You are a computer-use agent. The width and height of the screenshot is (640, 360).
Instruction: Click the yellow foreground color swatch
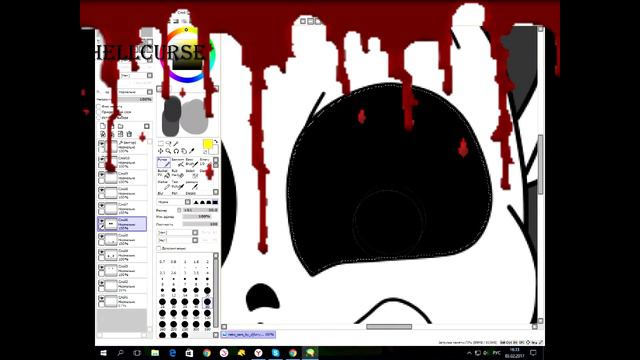pos(207,144)
